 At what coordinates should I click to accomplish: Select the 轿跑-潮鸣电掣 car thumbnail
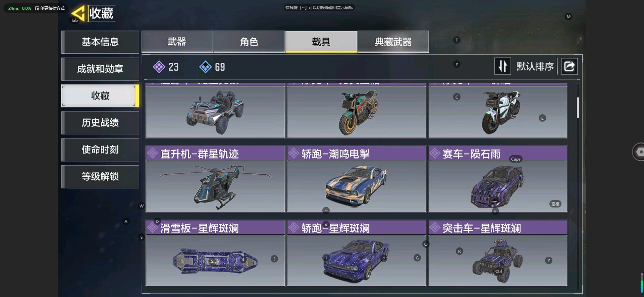click(357, 186)
